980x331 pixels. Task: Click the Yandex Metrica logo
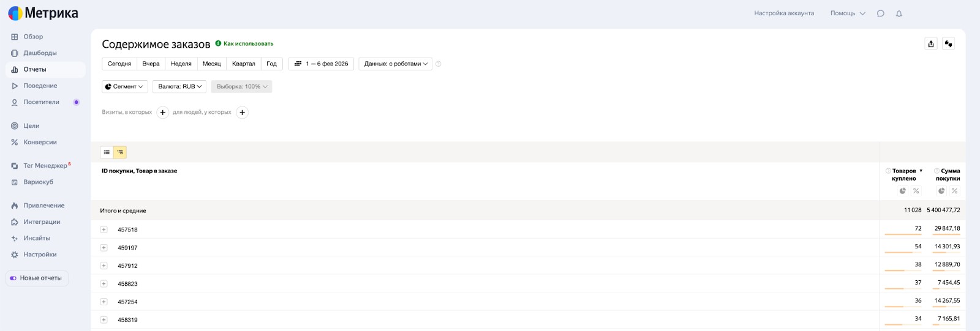click(43, 13)
